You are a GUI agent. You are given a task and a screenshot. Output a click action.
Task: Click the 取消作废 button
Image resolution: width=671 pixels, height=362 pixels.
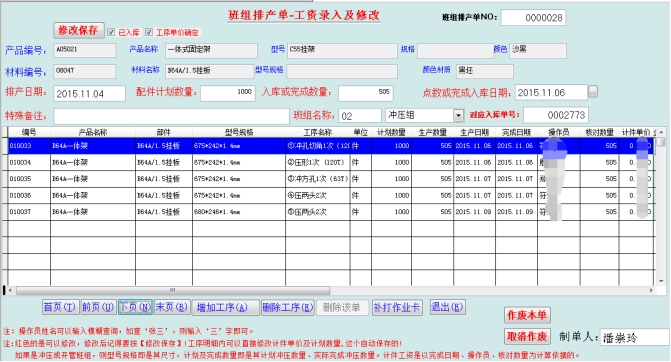[527, 336]
